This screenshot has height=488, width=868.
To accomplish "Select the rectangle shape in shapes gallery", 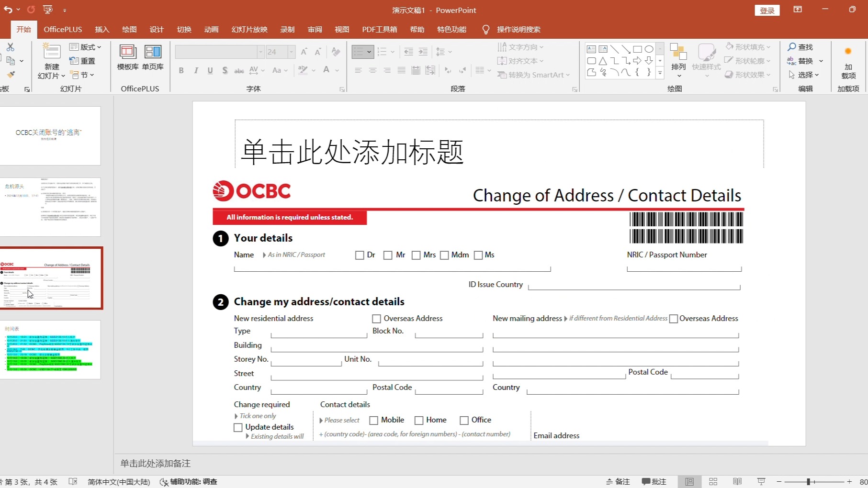I will [637, 49].
